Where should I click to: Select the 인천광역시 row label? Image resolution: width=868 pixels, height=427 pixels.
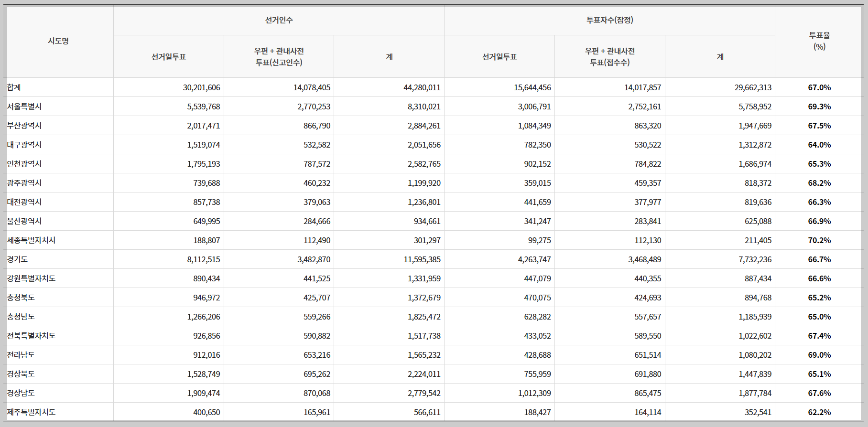(x=24, y=164)
